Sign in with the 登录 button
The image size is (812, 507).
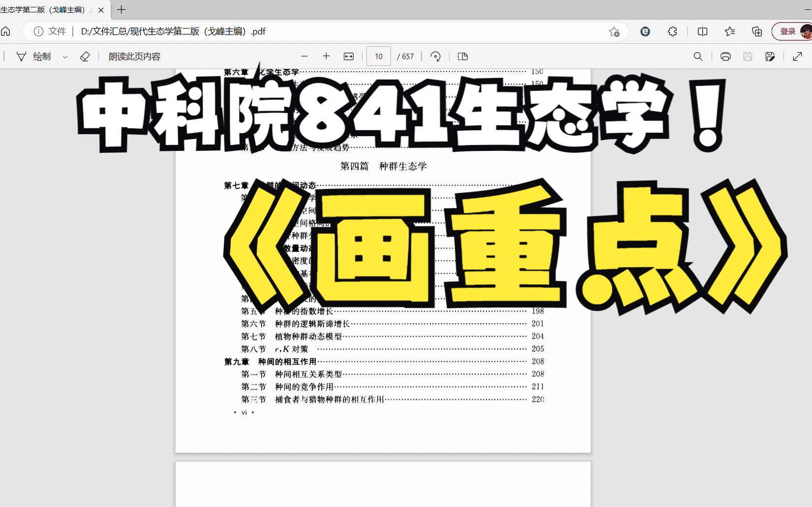788,31
